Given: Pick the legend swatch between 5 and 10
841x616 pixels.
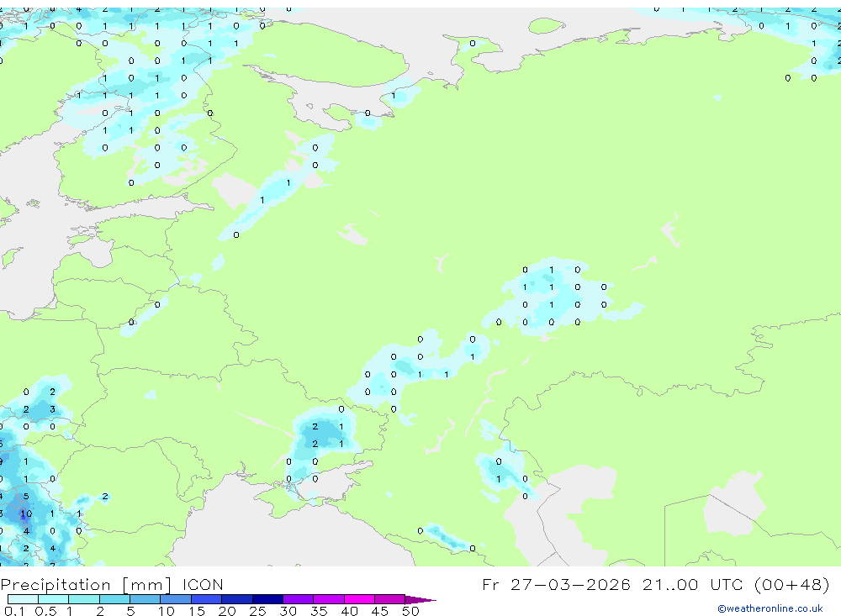Looking at the screenshot, I should tap(145, 599).
